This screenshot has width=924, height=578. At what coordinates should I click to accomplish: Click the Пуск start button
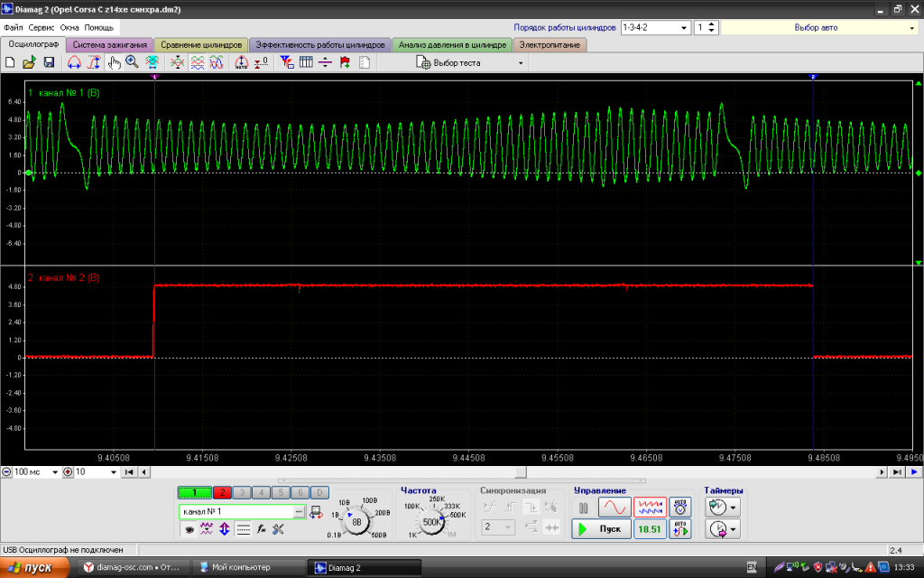coord(601,529)
